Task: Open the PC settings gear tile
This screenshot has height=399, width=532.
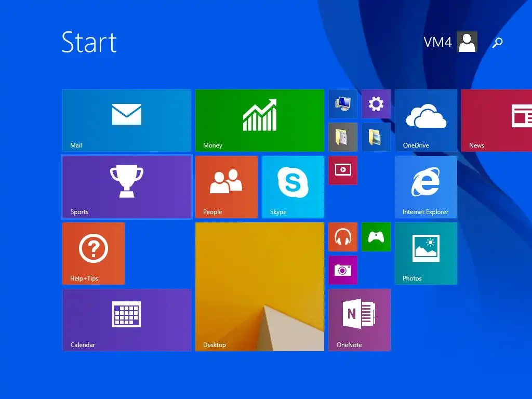Action: point(376,104)
